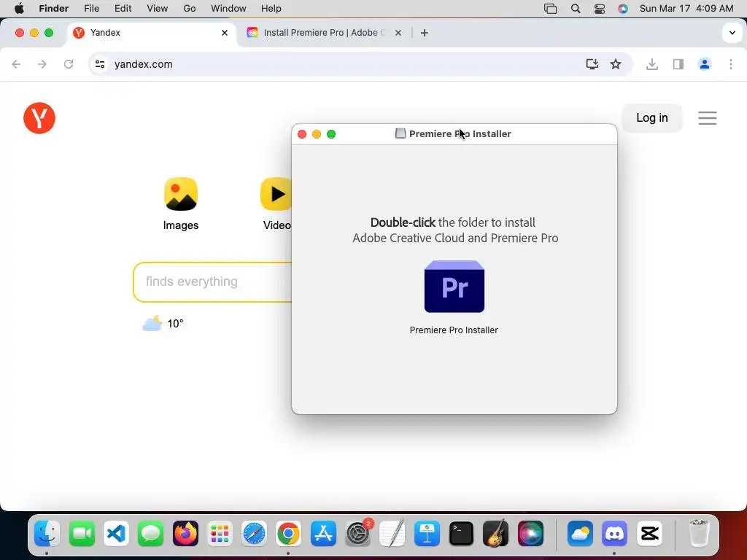Close the Yandex tab
Viewport: 747px width, 560px height.
point(225,33)
